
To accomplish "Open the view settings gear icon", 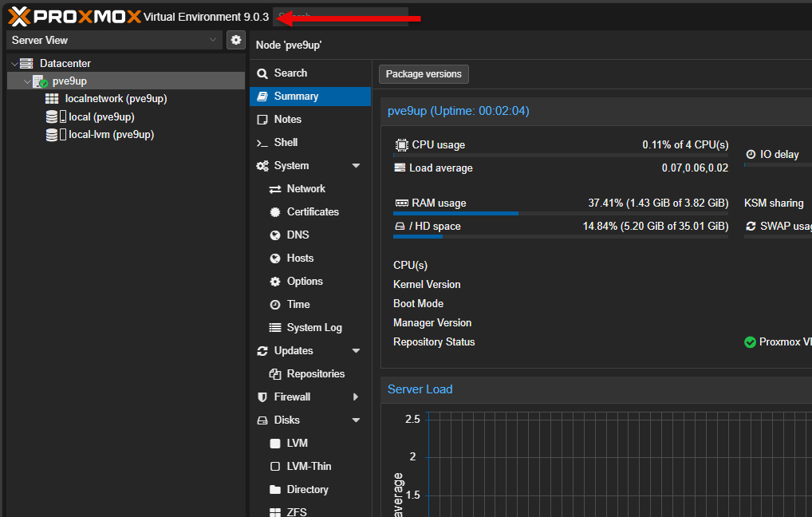I will coord(235,39).
